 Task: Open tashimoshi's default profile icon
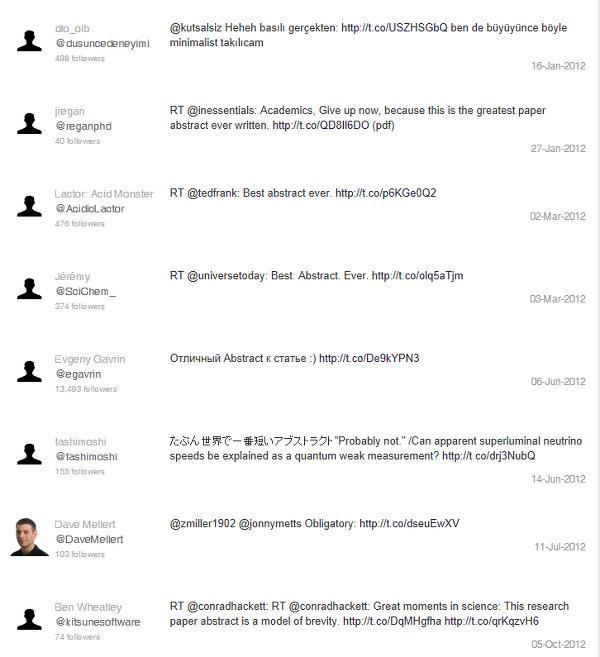(29, 454)
